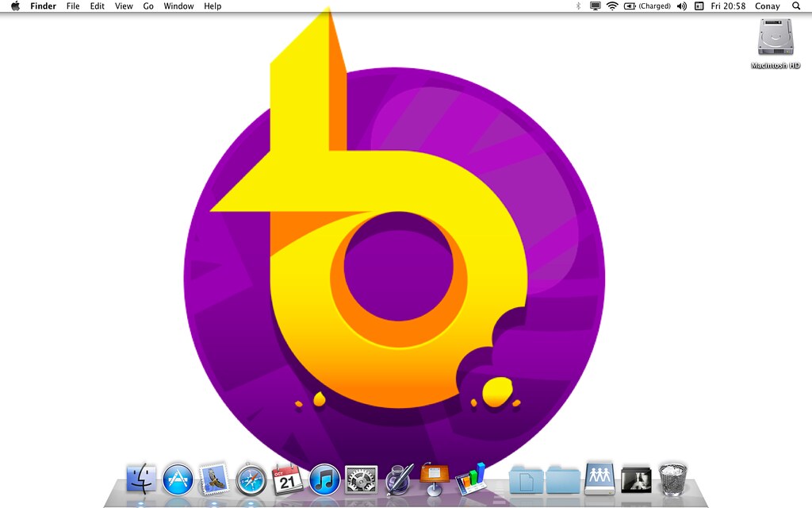Click the Bluetooth status icon
This screenshot has height=508, width=812.
click(578, 6)
